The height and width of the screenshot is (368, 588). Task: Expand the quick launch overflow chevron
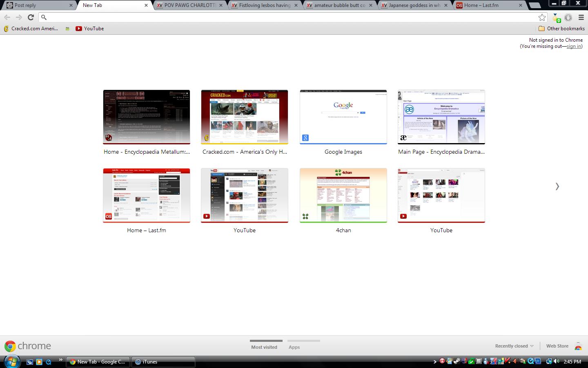(x=60, y=360)
